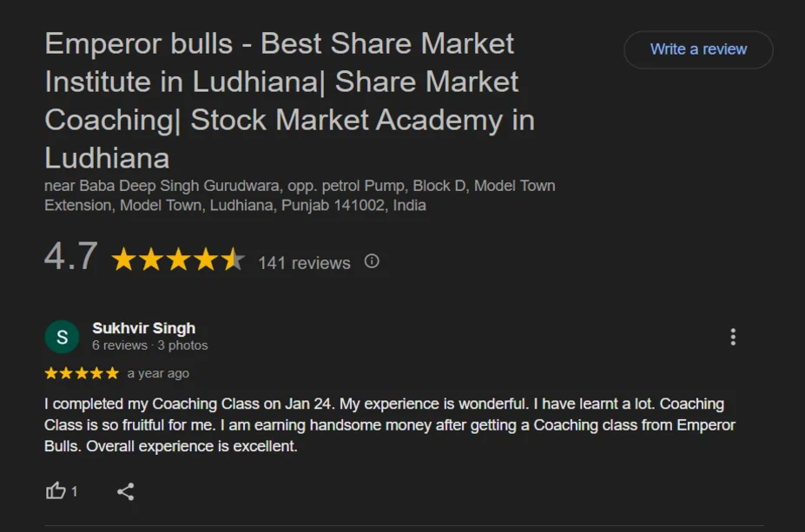View Sukhvir Singh's 3 photos
Screen dimensions: 805x532
[x=180, y=345]
